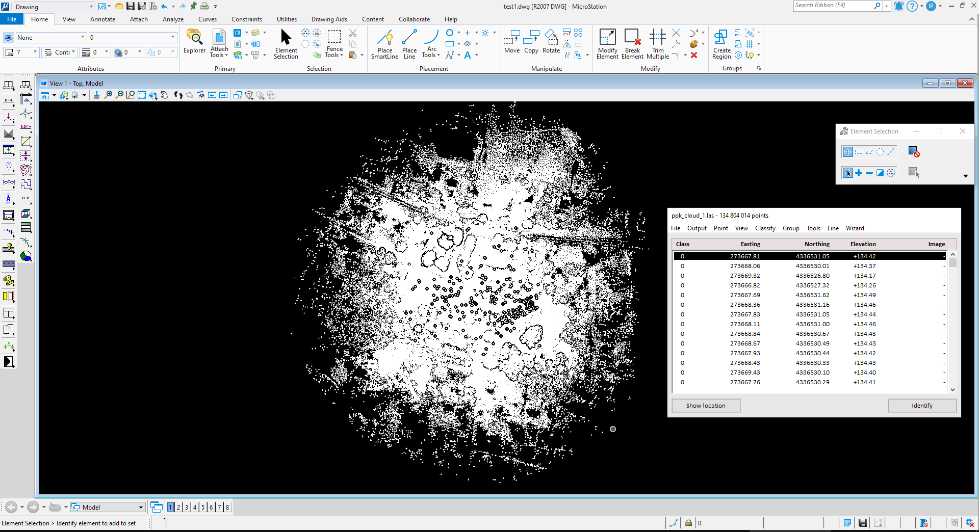
Task: Toggle the lock in the status bar
Action: [689, 523]
